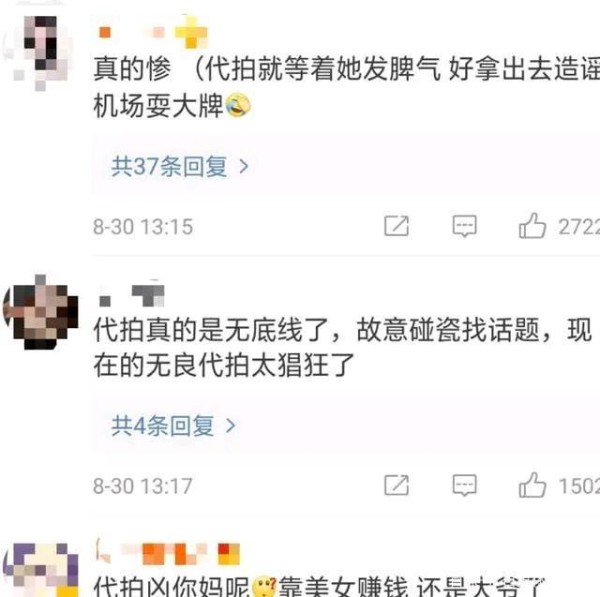Open the reply icon on the 13:15 comment

pyautogui.click(x=465, y=226)
